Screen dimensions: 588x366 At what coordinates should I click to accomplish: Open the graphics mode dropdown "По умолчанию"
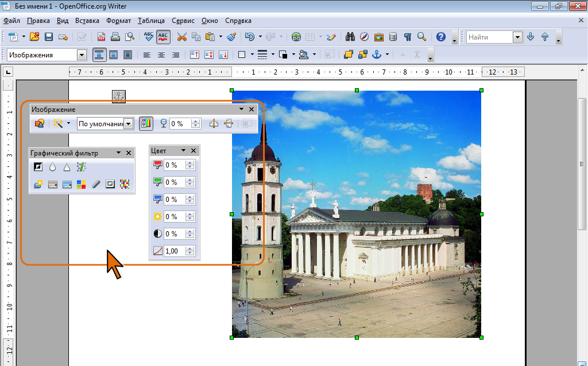point(129,123)
